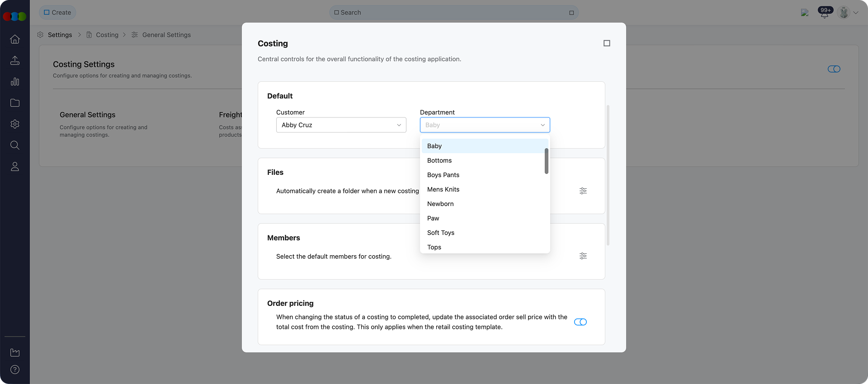Image resolution: width=868 pixels, height=384 pixels.
Task: Open the folder icon in sidebar
Action: (x=15, y=103)
